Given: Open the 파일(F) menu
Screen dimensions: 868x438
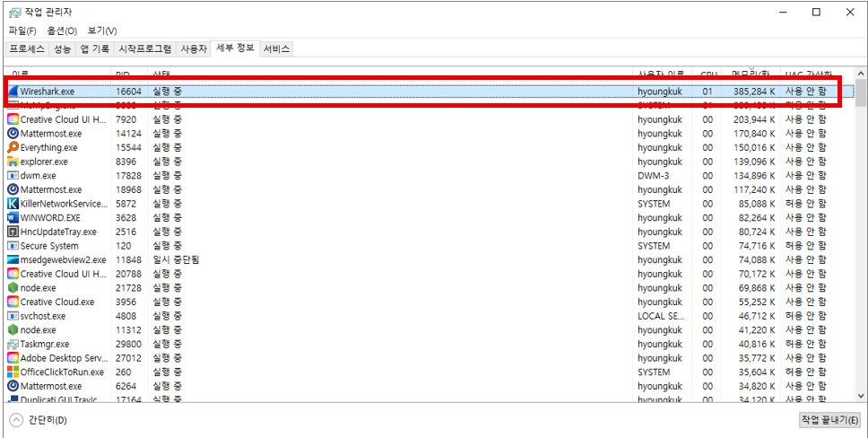Looking at the screenshot, I should 22,31.
